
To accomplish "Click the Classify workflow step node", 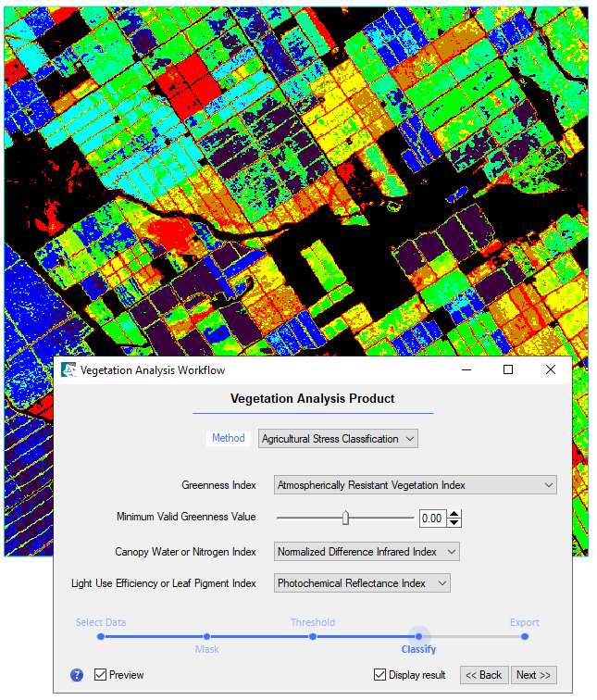I will 418,636.
